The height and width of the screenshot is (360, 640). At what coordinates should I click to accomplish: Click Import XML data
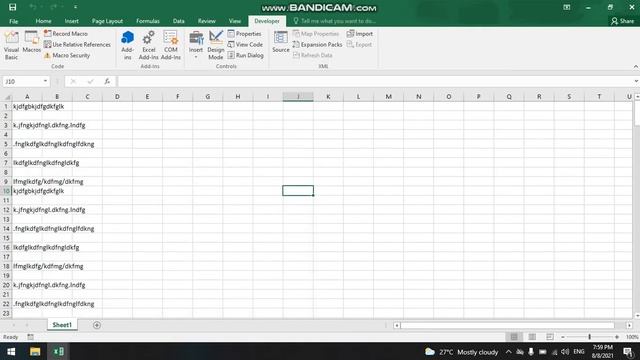[360, 33]
